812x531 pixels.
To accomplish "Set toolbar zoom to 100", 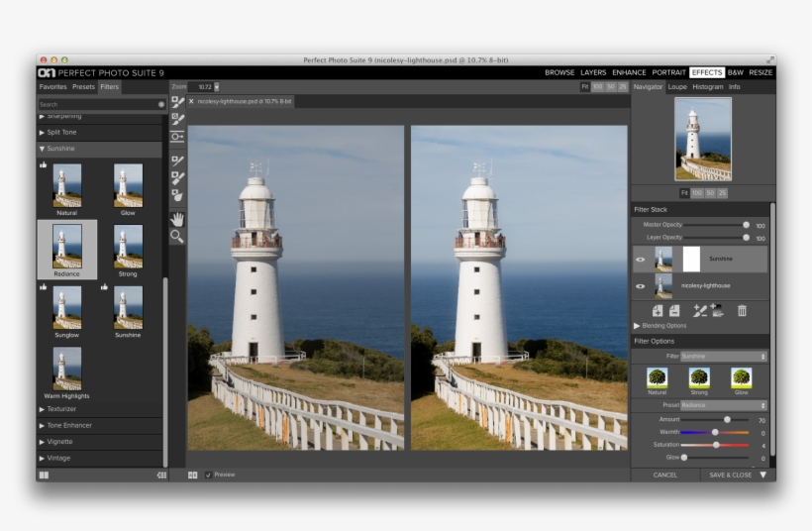I will tap(597, 87).
